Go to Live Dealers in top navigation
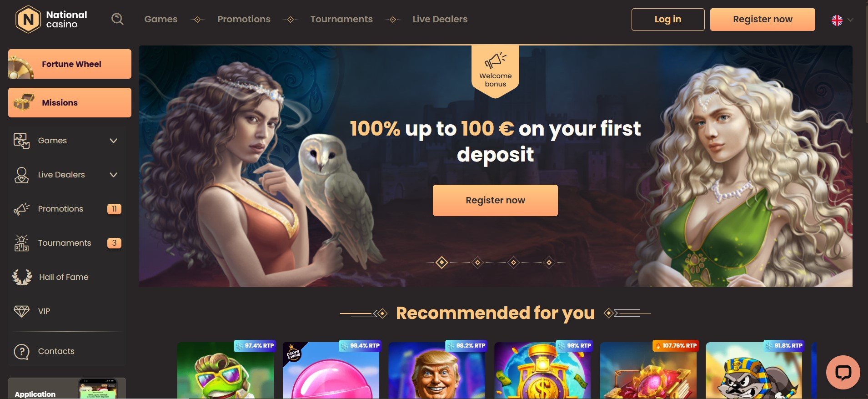868x399 pixels. click(x=440, y=19)
